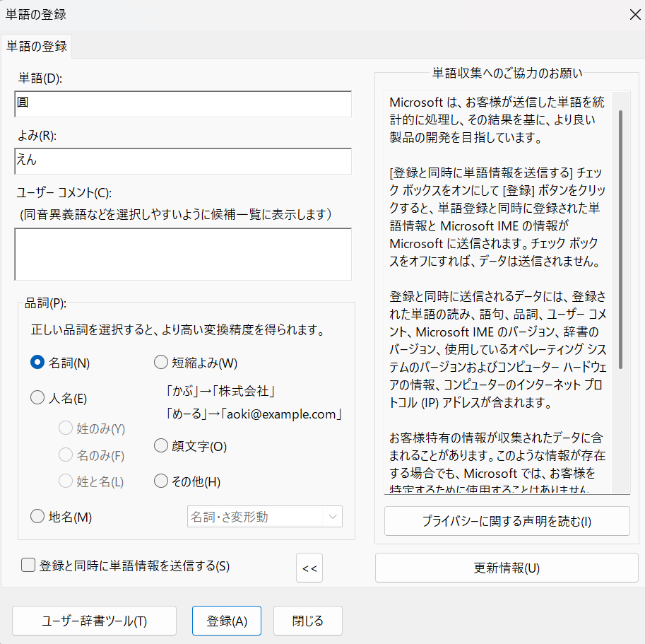Select the 短縮よみ(W) radio button
Viewport: 645px width, 644px height.
tap(161, 363)
